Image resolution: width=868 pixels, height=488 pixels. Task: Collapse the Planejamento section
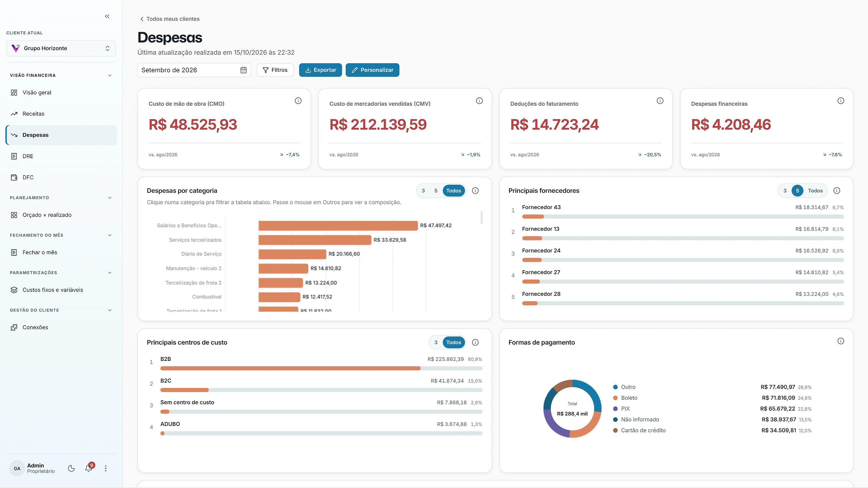[x=61, y=198]
